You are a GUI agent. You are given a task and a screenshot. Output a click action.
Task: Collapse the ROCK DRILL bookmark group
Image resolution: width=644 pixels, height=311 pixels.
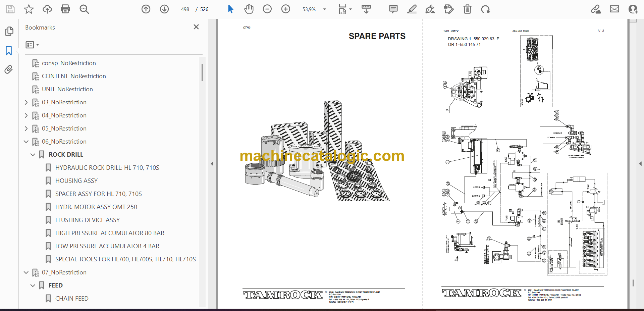pos(33,155)
